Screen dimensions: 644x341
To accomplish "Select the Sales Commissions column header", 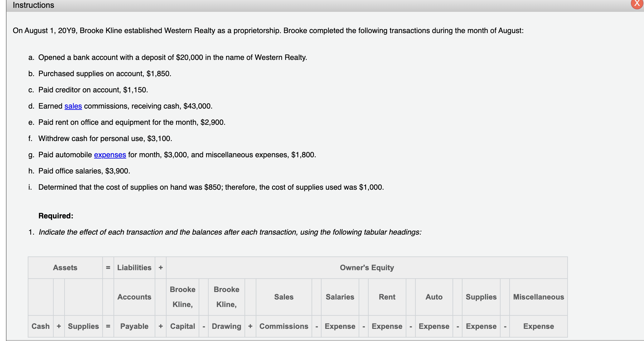I will tap(283, 311).
